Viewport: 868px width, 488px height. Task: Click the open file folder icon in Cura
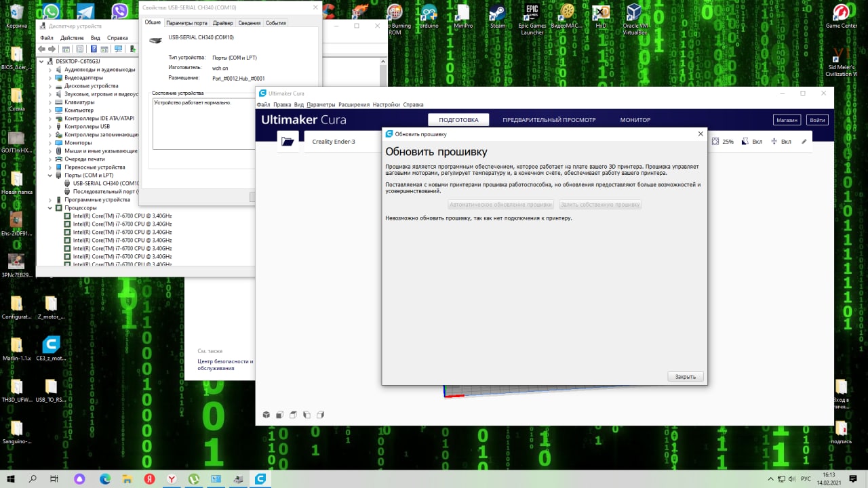pyautogui.click(x=288, y=142)
